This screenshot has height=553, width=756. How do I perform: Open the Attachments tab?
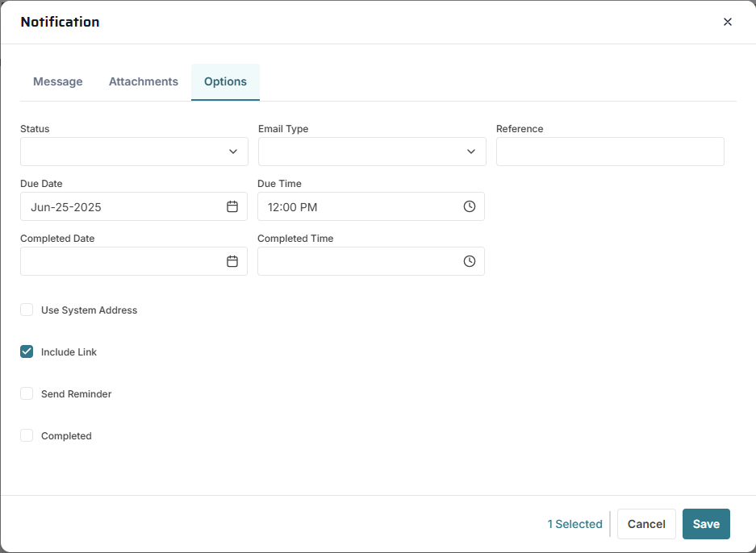[144, 81]
